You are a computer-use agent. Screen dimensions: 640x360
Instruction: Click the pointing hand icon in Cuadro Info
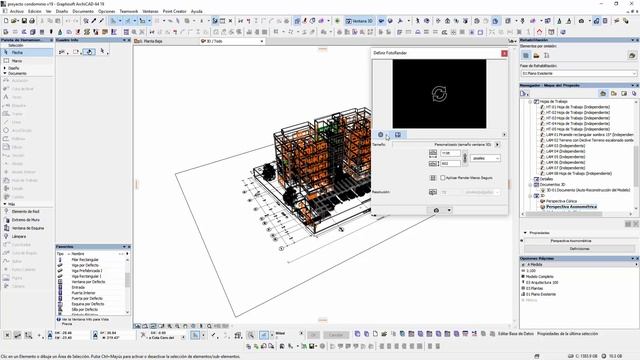click(89, 52)
